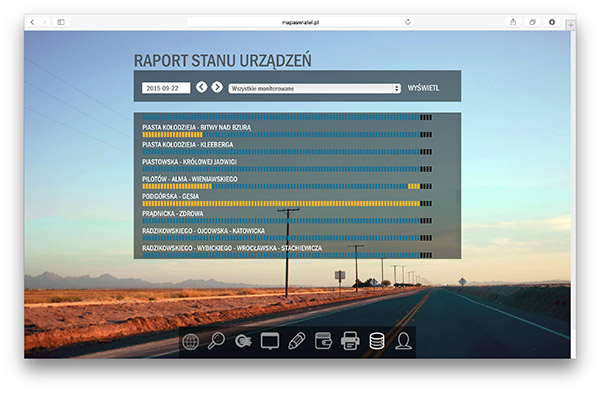
Task: Open the monitor screen icon in dock
Action: pyautogui.click(x=270, y=341)
